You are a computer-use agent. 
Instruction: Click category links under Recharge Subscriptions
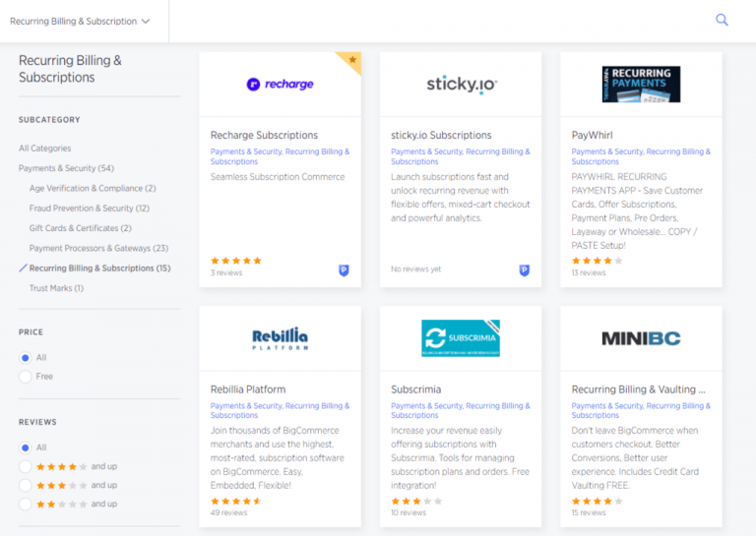[281, 156]
